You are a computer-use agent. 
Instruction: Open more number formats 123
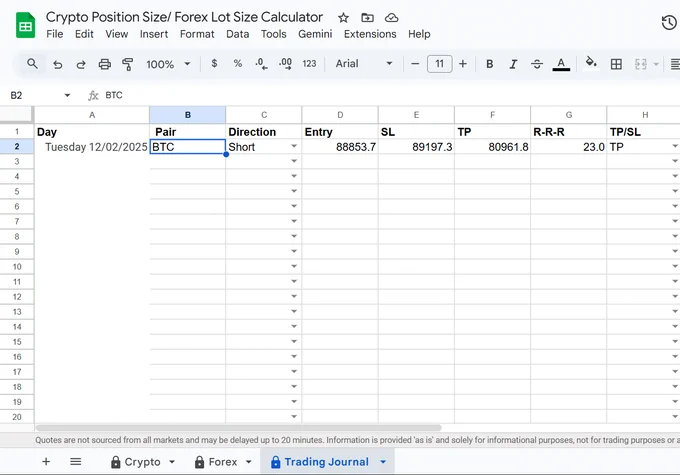[x=309, y=64]
